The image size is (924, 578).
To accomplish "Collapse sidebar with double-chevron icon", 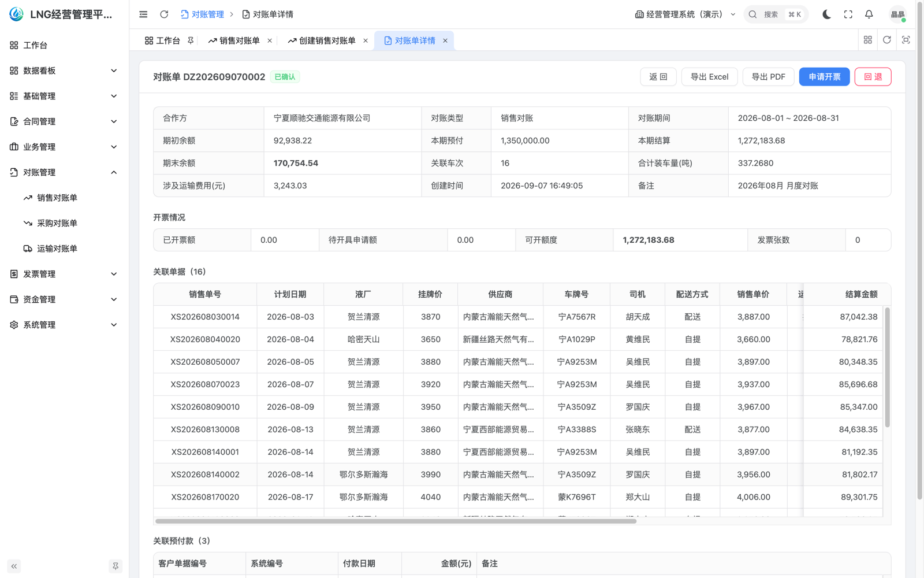I will pos(14,566).
